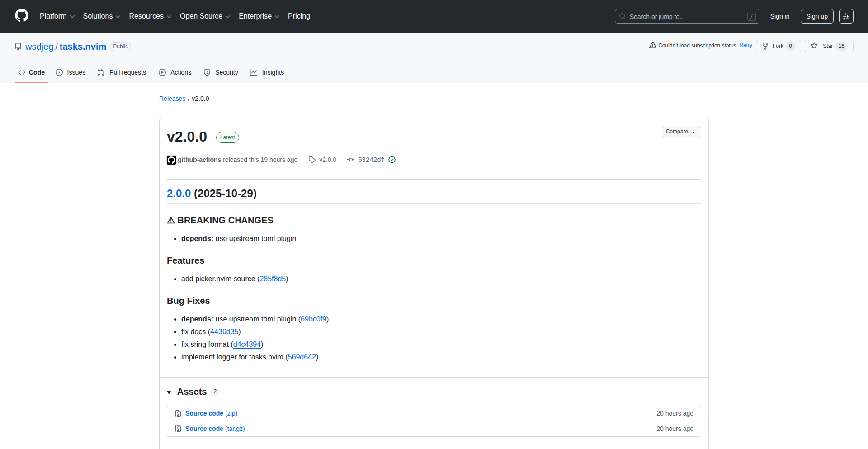The height and width of the screenshot is (449, 868).
Task: Click Retry for subscription status
Action: point(745,45)
